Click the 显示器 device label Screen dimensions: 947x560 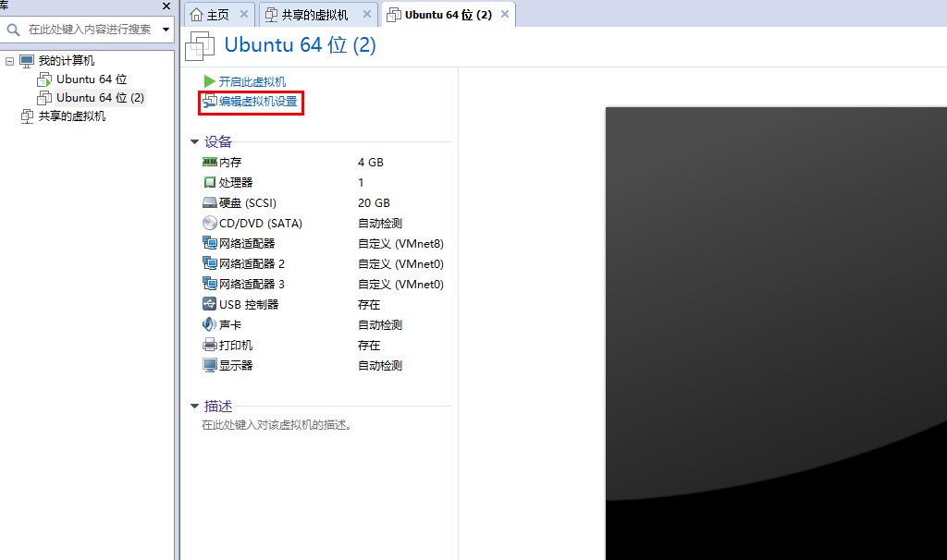click(x=236, y=366)
